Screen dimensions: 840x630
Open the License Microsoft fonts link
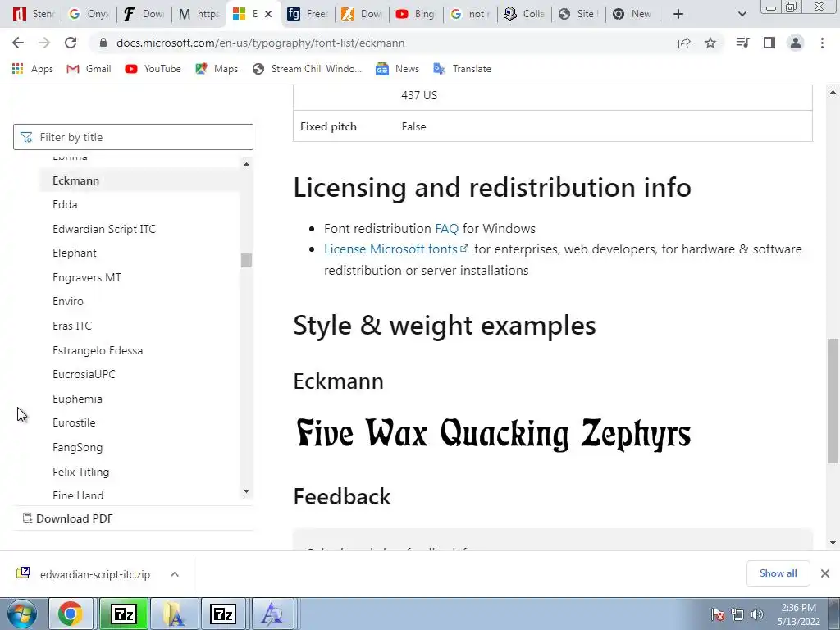pos(396,249)
